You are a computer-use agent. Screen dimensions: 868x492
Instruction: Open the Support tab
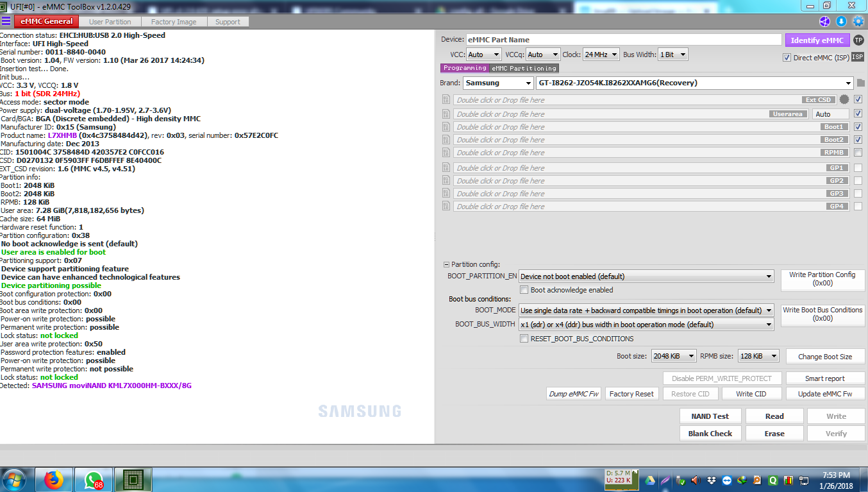228,22
